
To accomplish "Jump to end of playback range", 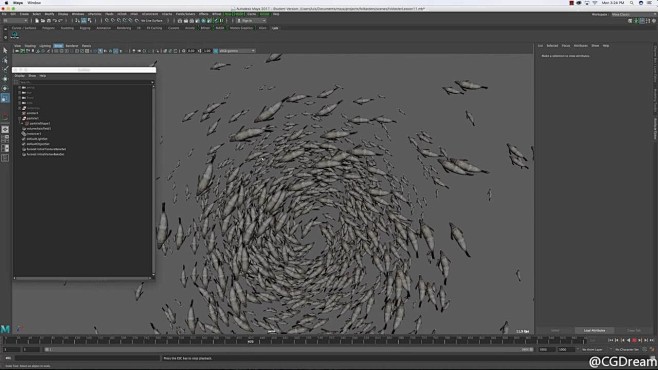I will pos(652,341).
